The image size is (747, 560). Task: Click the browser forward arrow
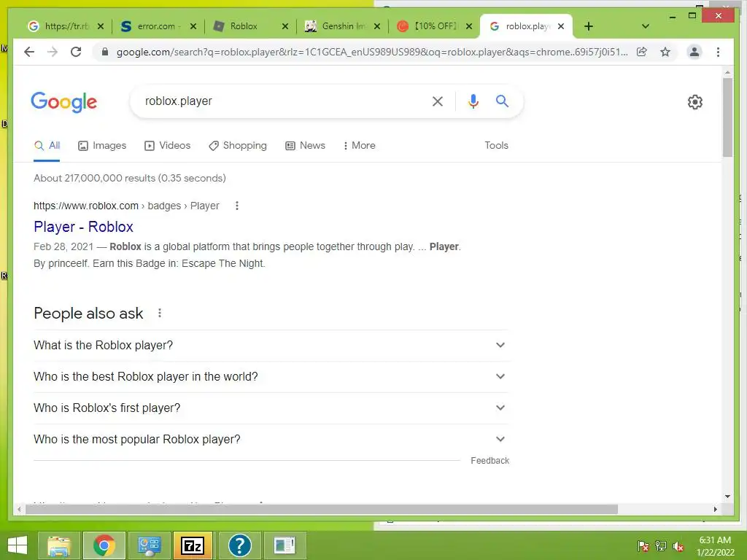pyautogui.click(x=53, y=52)
